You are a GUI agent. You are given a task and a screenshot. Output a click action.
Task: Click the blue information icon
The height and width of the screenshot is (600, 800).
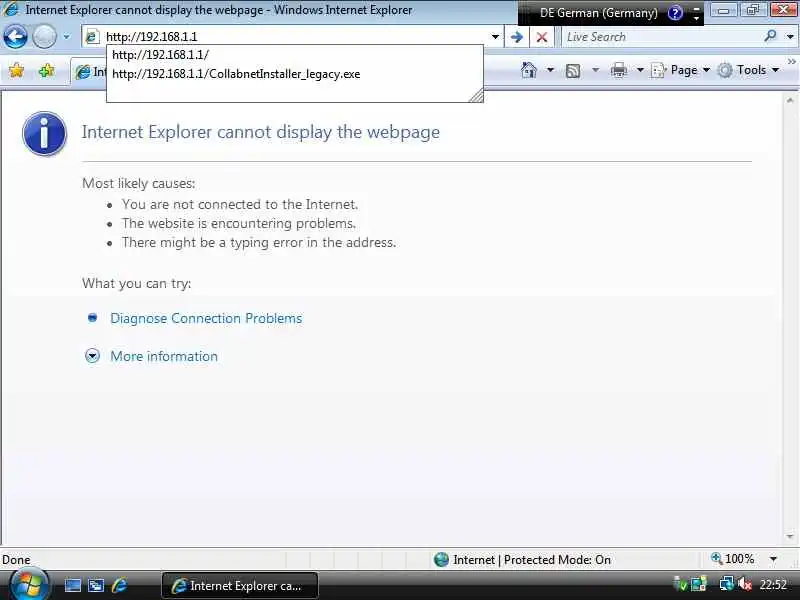[44, 133]
